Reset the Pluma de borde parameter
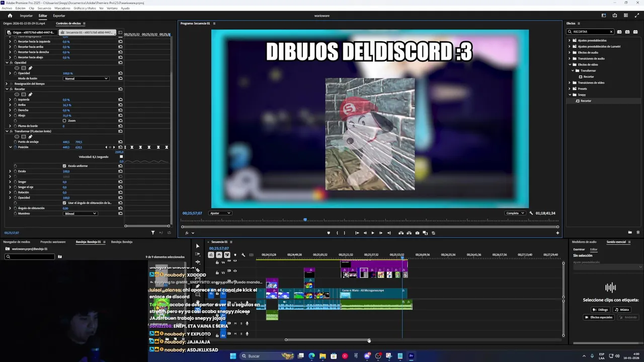This screenshot has height=362, width=644. click(x=120, y=126)
